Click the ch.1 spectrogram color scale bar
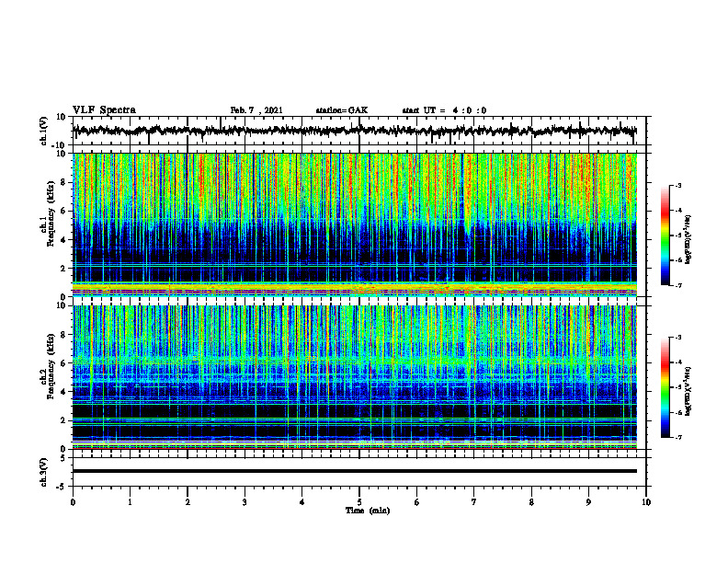 (x=665, y=236)
